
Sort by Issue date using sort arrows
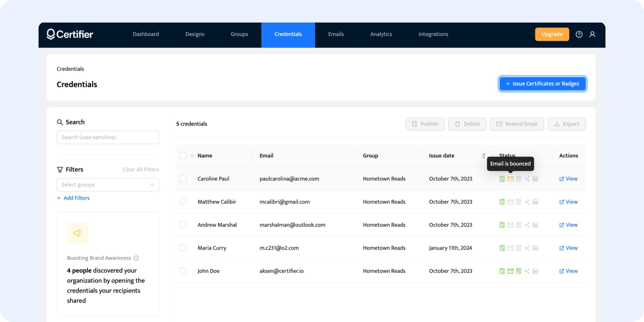point(483,156)
